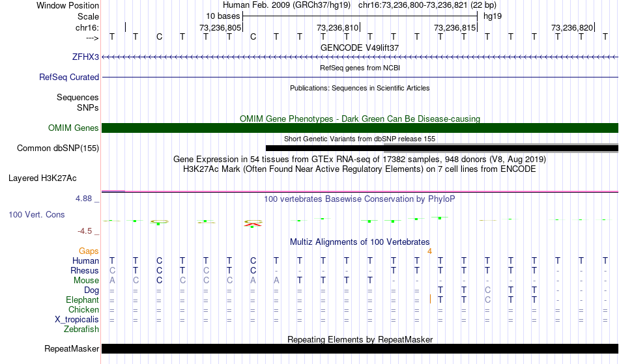Image resolution: width=619 pixels, height=364 pixels.
Task: Click the ZFHX3 gene label
Action: point(85,57)
